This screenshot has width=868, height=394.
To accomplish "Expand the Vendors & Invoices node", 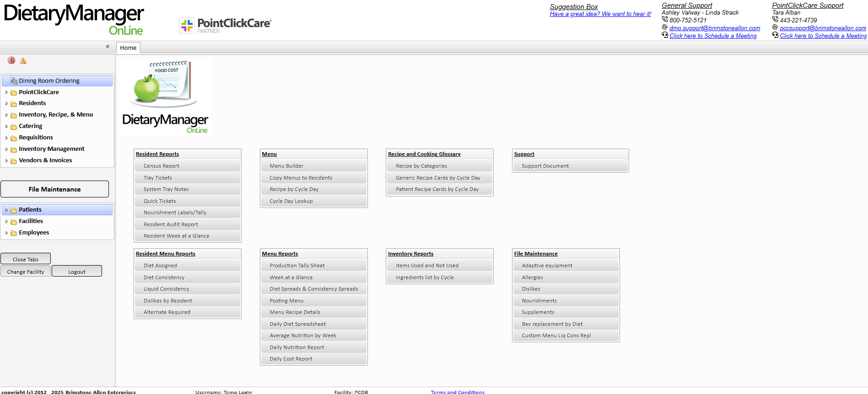I will point(6,161).
